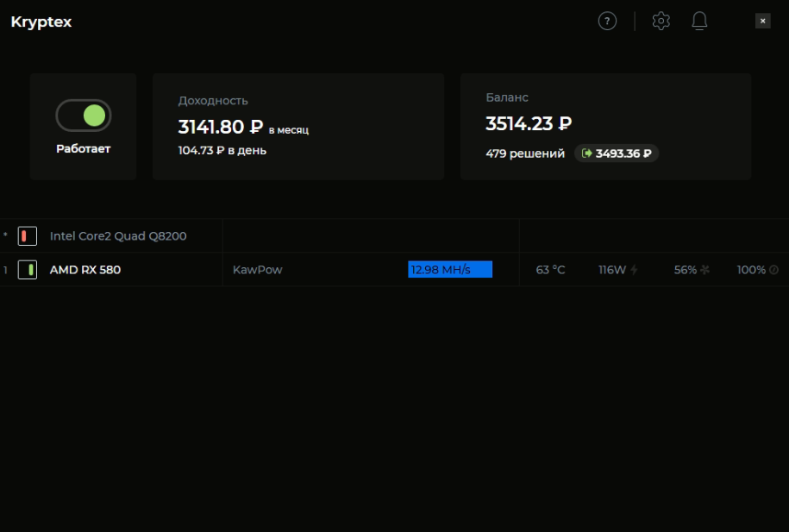Close the Kryptex window
Screen dimensions: 789x532
click(x=763, y=21)
